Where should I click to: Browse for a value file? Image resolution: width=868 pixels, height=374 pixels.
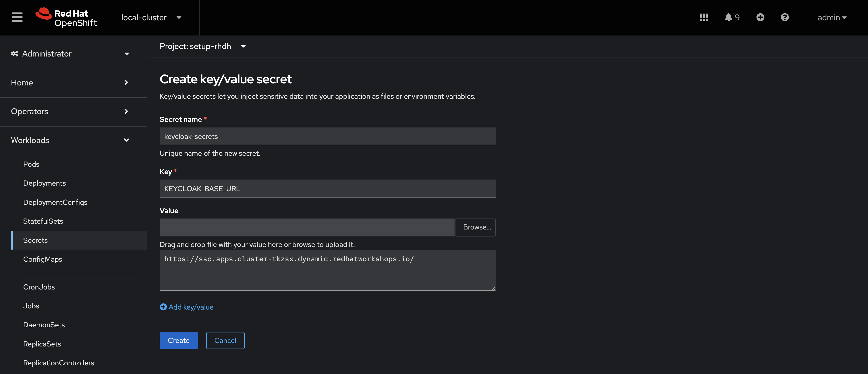476,227
